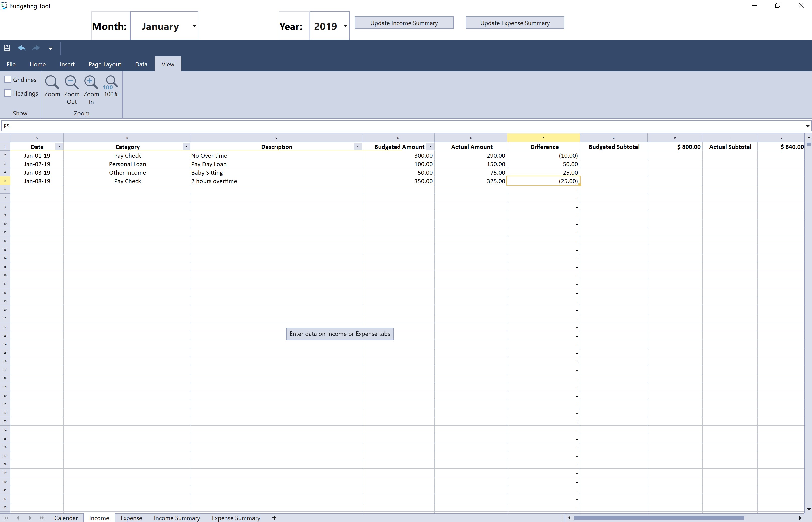
Task: Click the horizontal scrollbar thumb
Action: (658, 518)
